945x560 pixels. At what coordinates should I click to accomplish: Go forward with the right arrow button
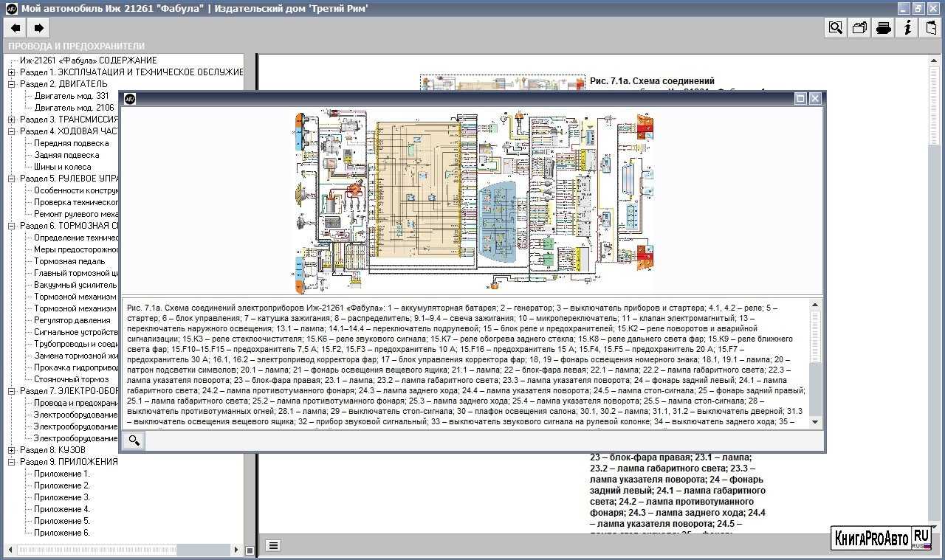click(39, 28)
